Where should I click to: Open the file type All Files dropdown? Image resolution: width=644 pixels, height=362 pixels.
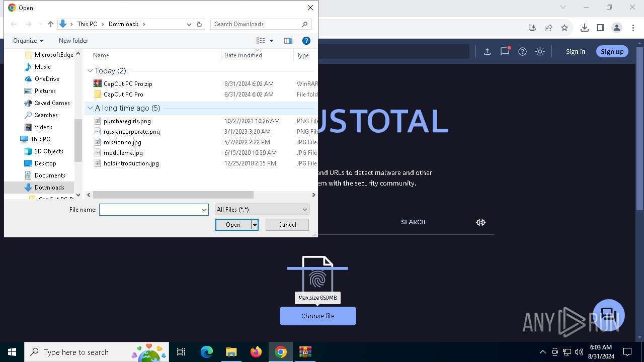[262, 210]
